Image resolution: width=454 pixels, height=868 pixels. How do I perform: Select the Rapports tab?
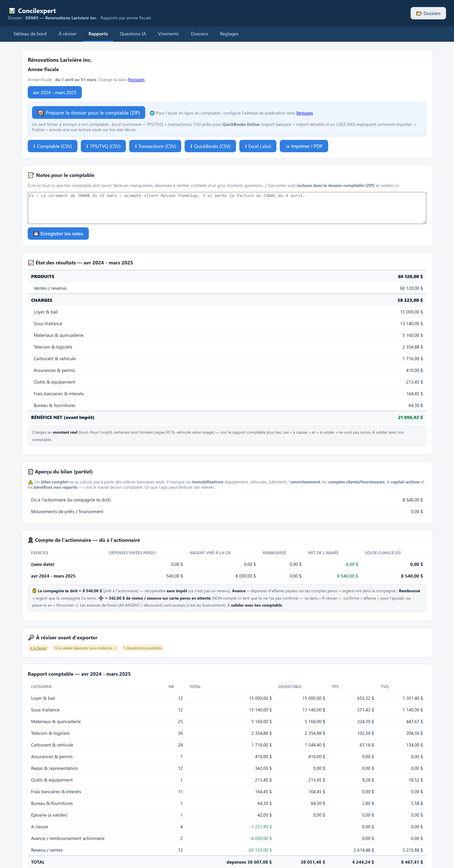point(98,34)
